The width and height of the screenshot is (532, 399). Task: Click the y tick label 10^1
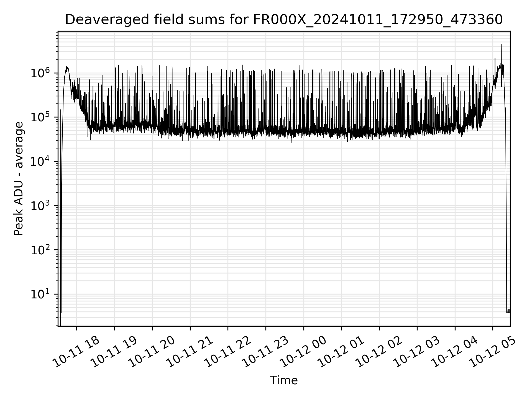40,294
